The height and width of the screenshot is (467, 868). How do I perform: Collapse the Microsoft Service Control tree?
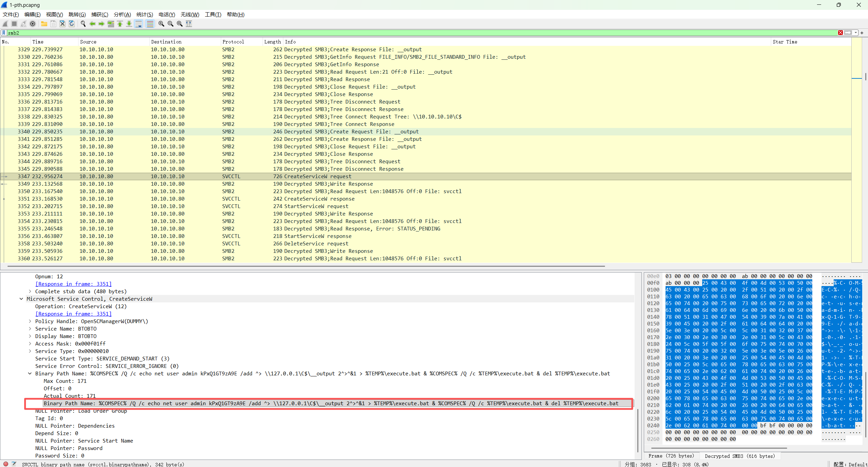click(21, 299)
